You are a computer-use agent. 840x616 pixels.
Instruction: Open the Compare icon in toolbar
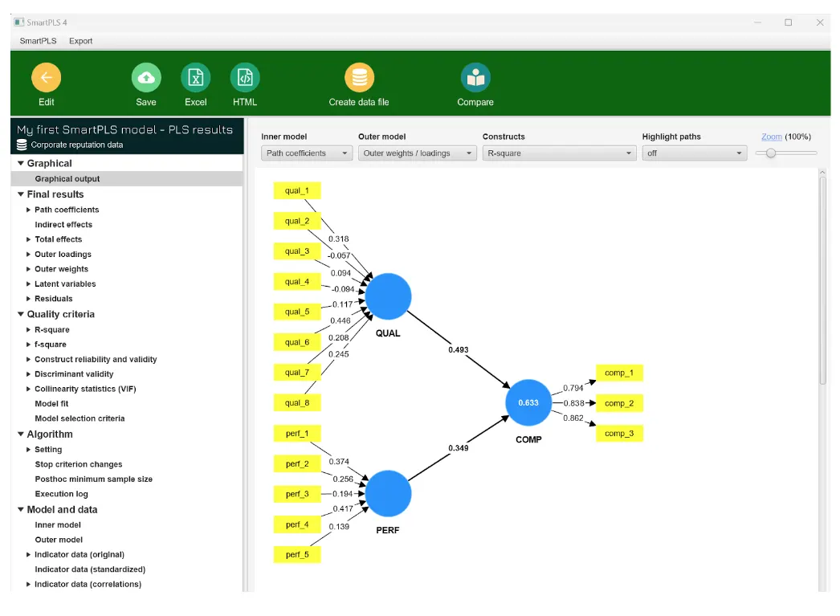tap(475, 78)
